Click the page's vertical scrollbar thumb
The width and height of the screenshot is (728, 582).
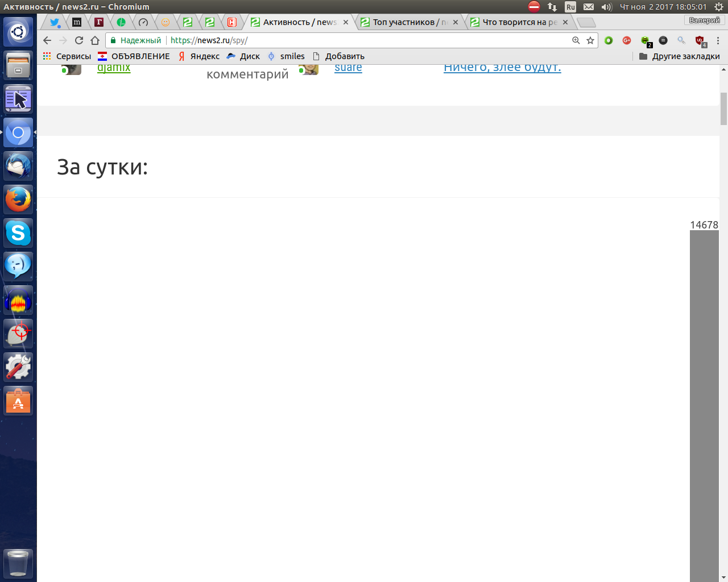[x=723, y=108]
